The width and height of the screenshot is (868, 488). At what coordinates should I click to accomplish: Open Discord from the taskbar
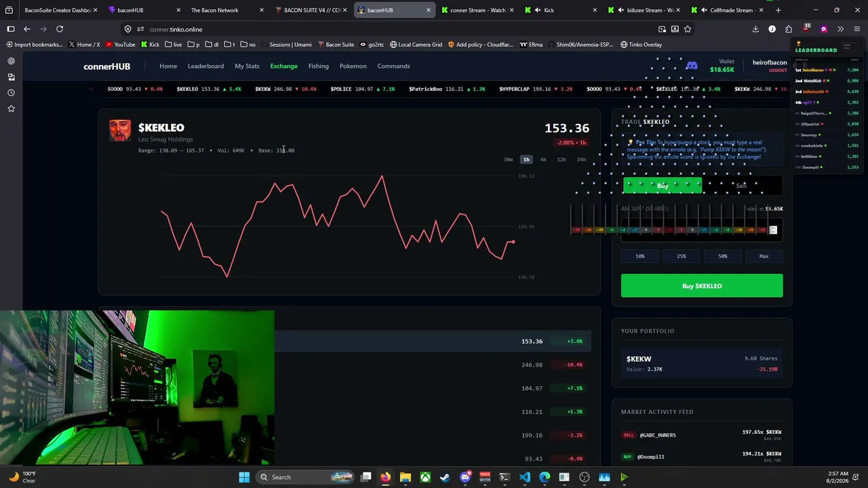pyautogui.click(x=465, y=477)
